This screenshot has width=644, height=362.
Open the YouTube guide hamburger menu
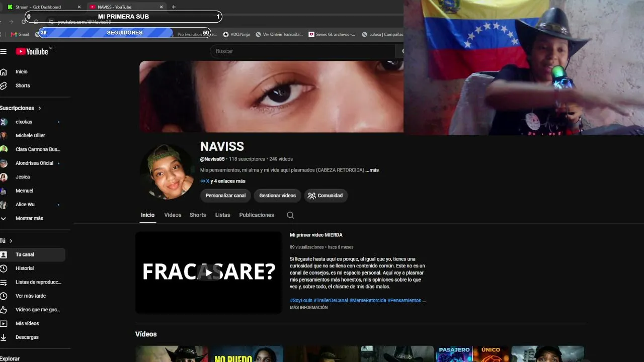tap(4, 51)
